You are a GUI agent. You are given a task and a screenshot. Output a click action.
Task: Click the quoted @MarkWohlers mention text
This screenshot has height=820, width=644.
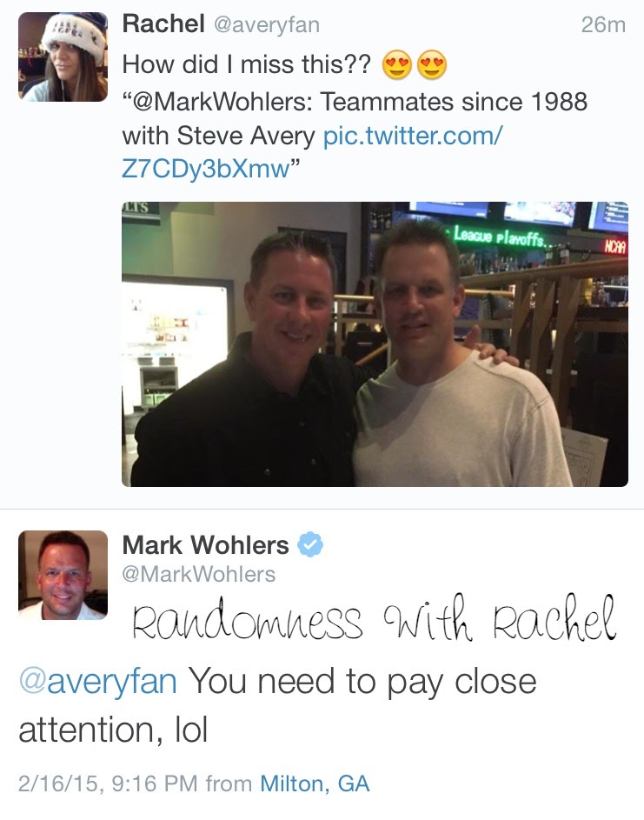(221, 102)
